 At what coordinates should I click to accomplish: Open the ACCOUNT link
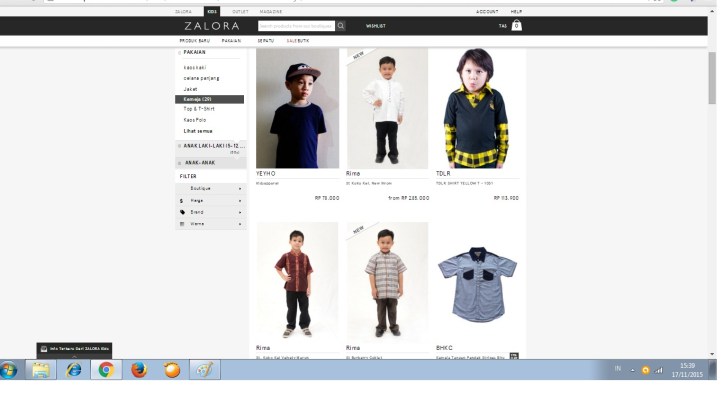pos(487,11)
